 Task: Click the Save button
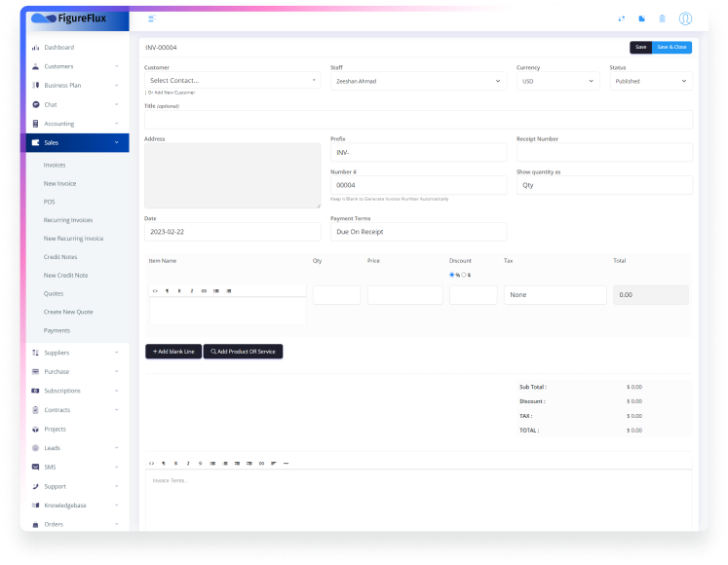point(640,47)
